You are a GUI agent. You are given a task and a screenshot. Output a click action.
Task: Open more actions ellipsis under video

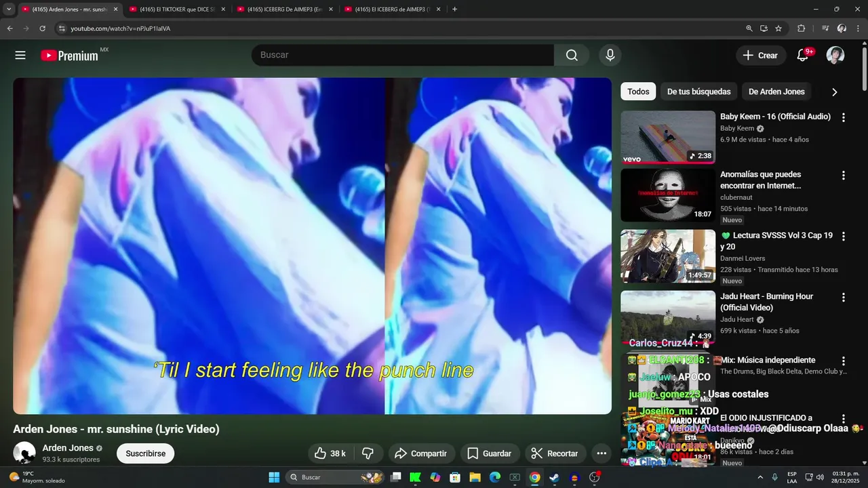point(601,453)
